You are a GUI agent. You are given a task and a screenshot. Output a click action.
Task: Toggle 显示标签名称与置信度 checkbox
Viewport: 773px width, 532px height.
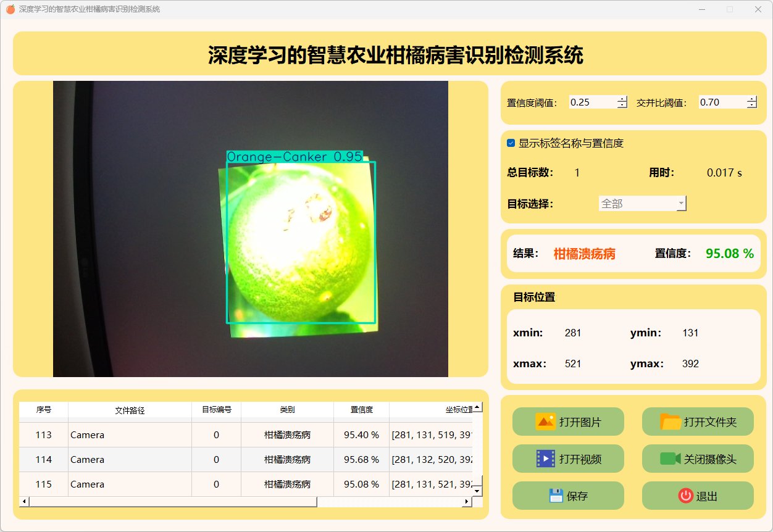pyautogui.click(x=511, y=143)
